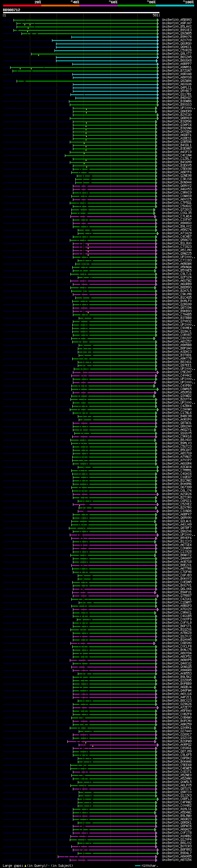Select hit label UniRef100_B7ZGN7
The image size is (197, 868).
177,71
